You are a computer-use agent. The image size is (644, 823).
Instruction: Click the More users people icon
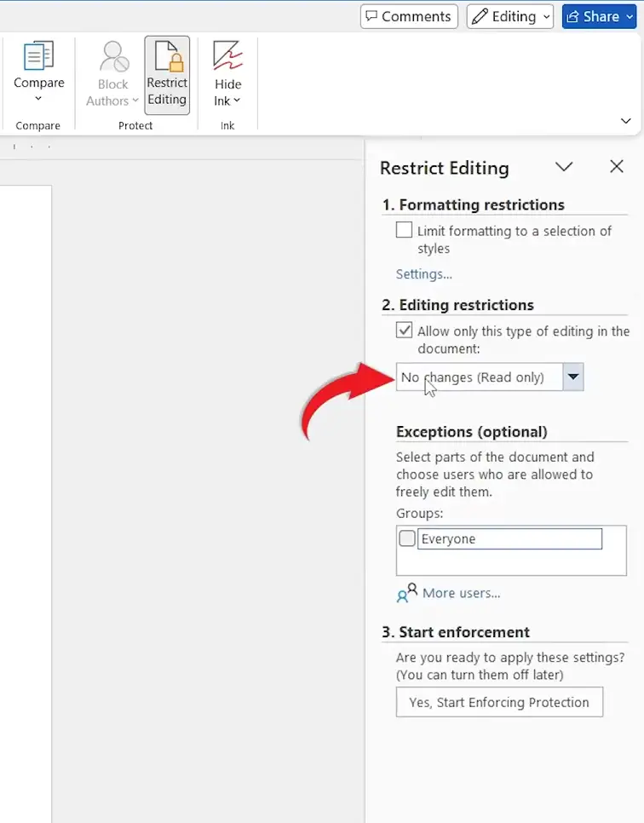(x=407, y=593)
